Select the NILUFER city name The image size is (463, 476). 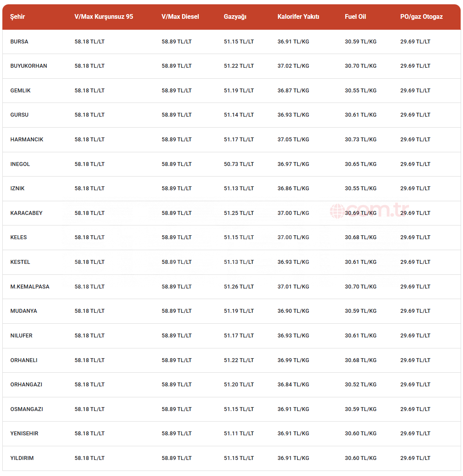click(22, 335)
